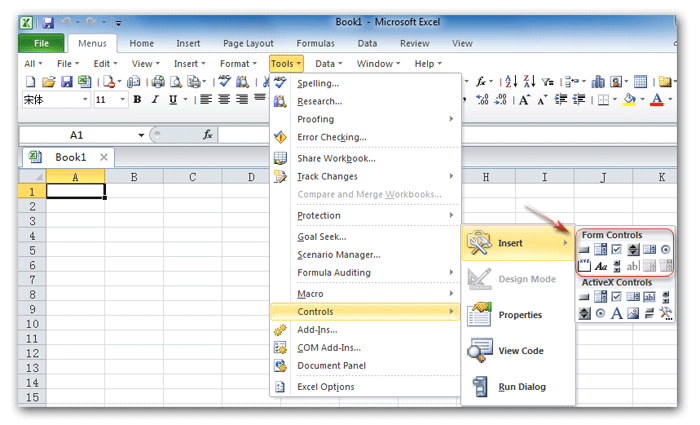This screenshot has height=425, width=700.
Task: Open the Window dropdown menu
Action: coord(378,64)
